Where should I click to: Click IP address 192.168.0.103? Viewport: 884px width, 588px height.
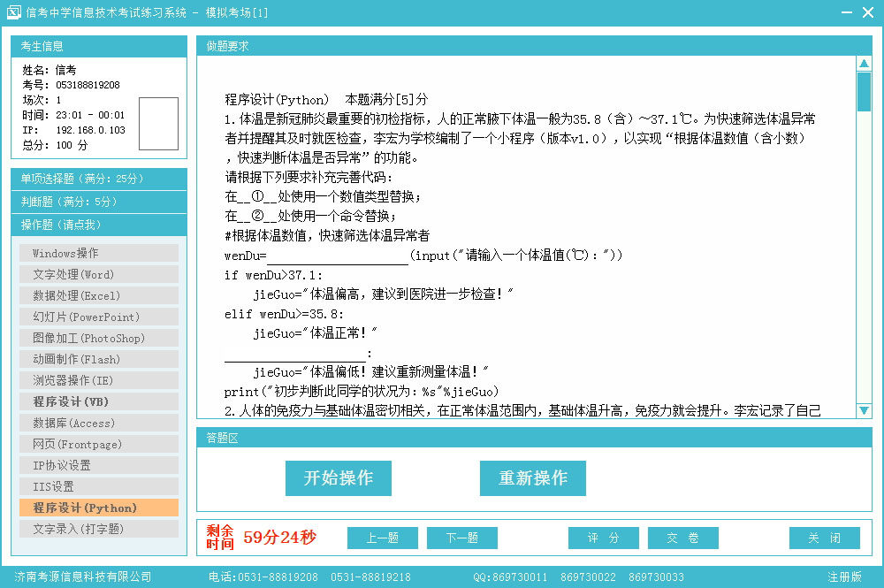tap(91, 130)
